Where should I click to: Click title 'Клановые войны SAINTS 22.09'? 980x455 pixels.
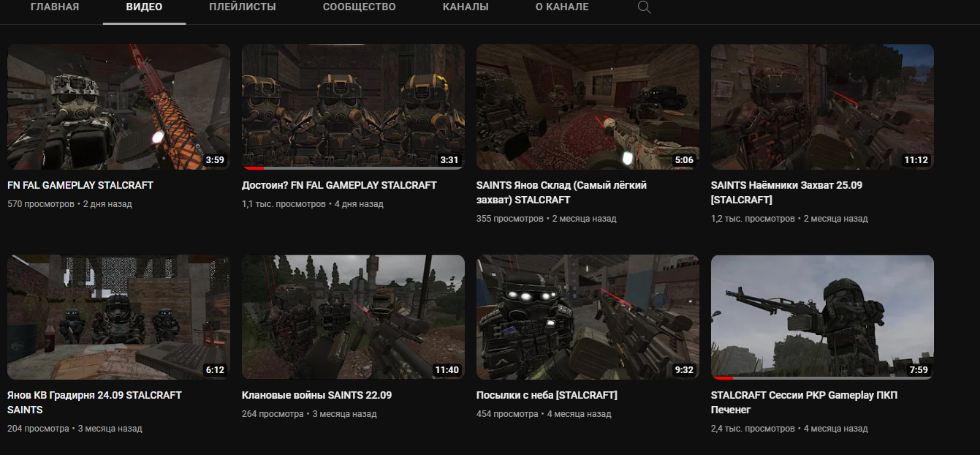tap(316, 395)
